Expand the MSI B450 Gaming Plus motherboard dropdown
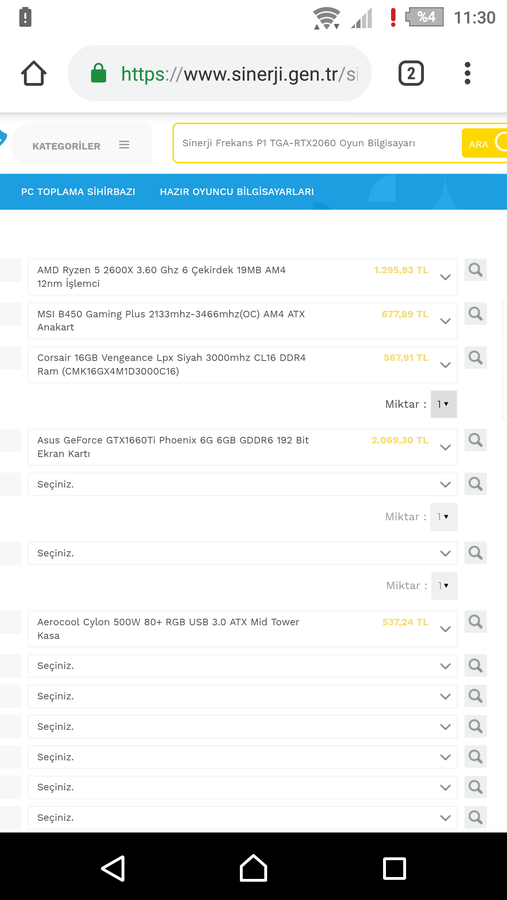 242,321
